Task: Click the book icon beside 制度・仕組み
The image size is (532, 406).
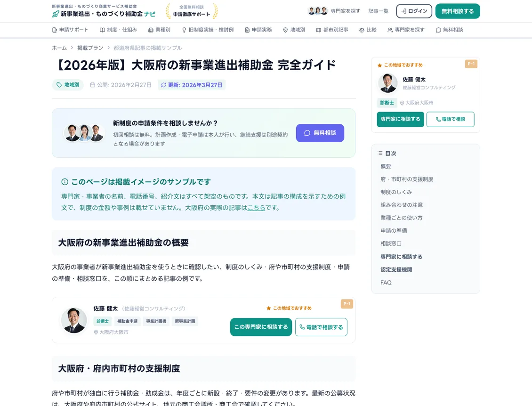Action: coord(102,30)
